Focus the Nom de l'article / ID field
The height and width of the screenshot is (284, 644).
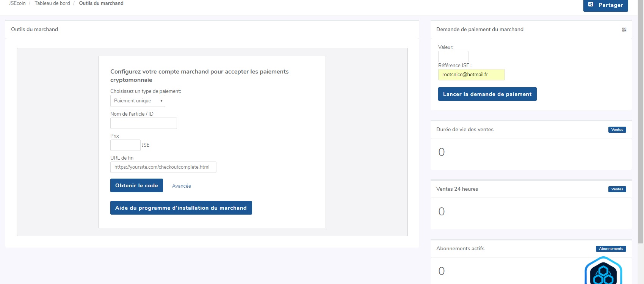pyautogui.click(x=143, y=123)
